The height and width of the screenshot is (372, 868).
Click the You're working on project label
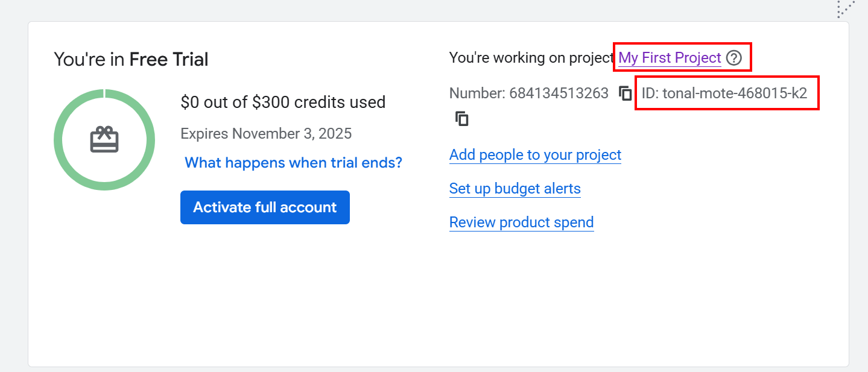click(x=530, y=57)
